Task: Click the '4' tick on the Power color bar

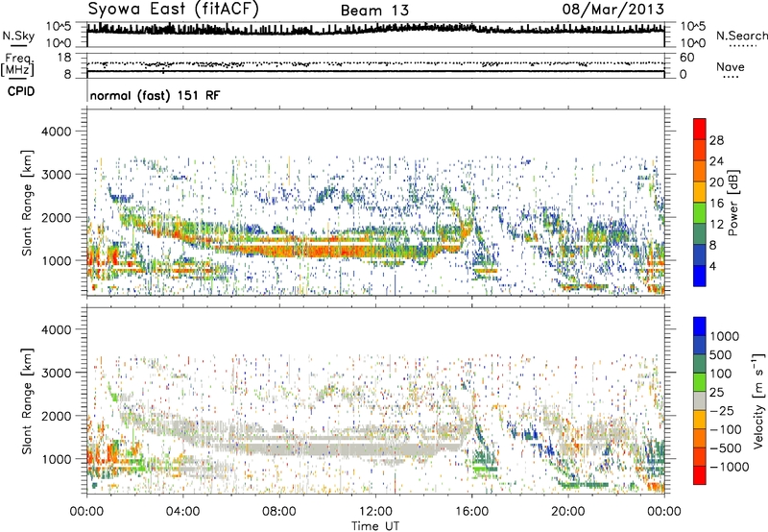Action: (x=712, y=266)
